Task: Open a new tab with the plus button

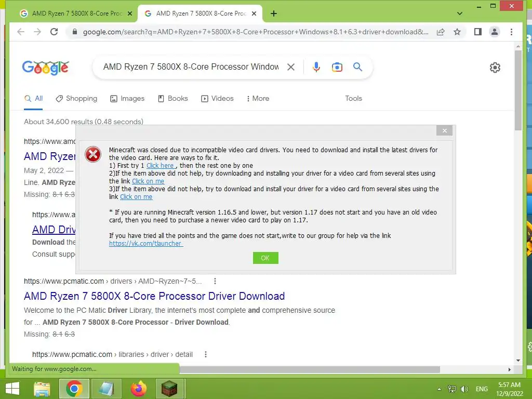Action: (274, 14)
